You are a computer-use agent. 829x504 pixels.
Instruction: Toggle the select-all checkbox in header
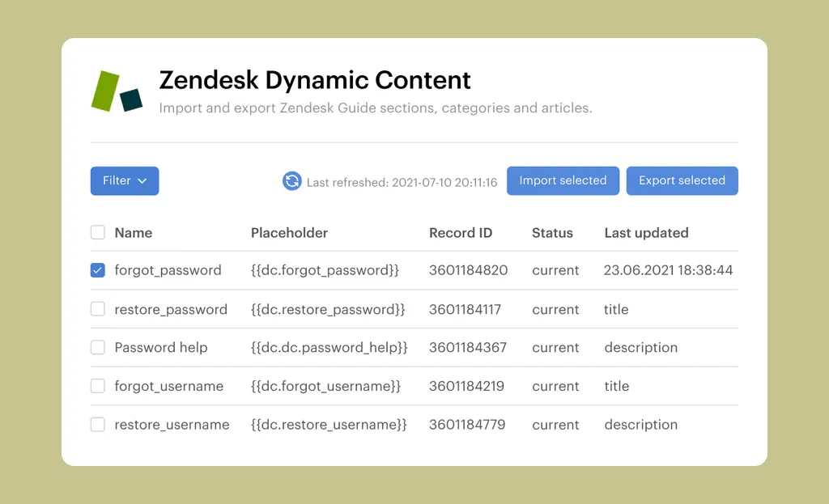98,233
